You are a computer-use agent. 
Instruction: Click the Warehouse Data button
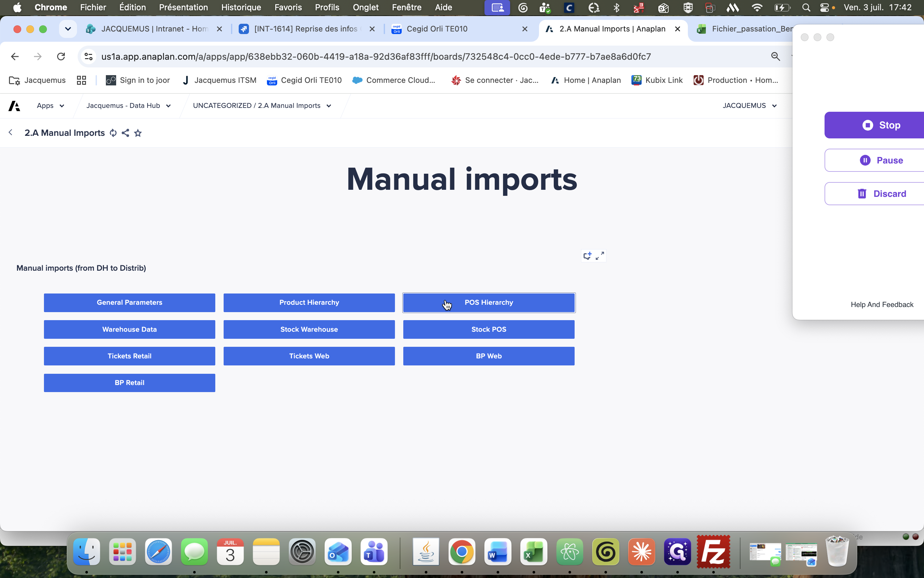(x=129, y=329)
